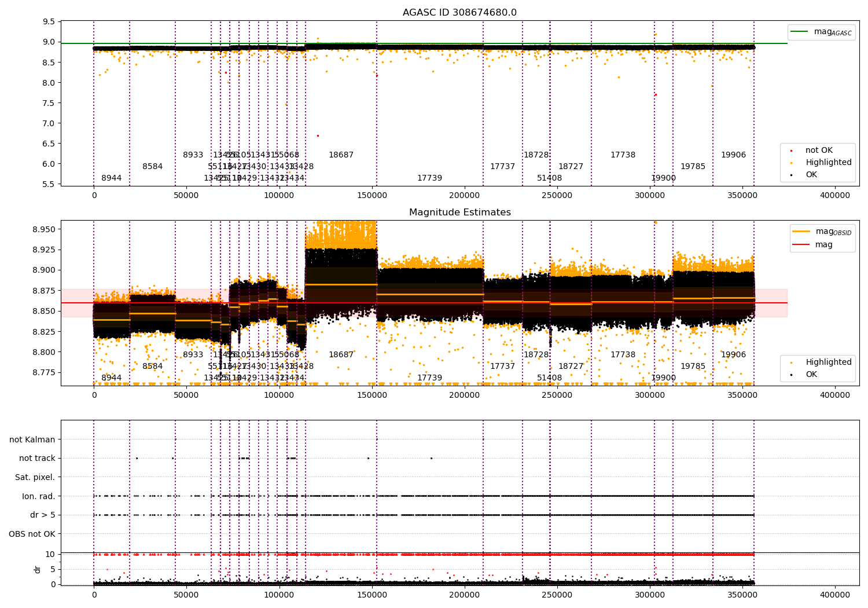Click the 5.5 y-axis tick label
This screenshot has height=608, width=868.
click(x=49, y=184)
